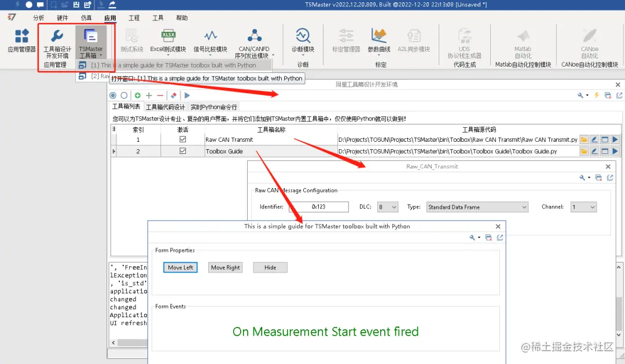Click the plain green plus add icon
This screenshot has width=625, height=364.
point(149,95)
